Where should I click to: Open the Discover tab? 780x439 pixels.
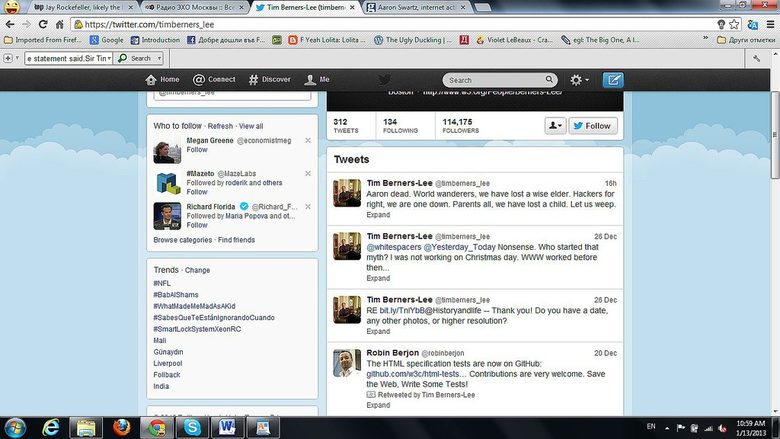pos(270,80)
